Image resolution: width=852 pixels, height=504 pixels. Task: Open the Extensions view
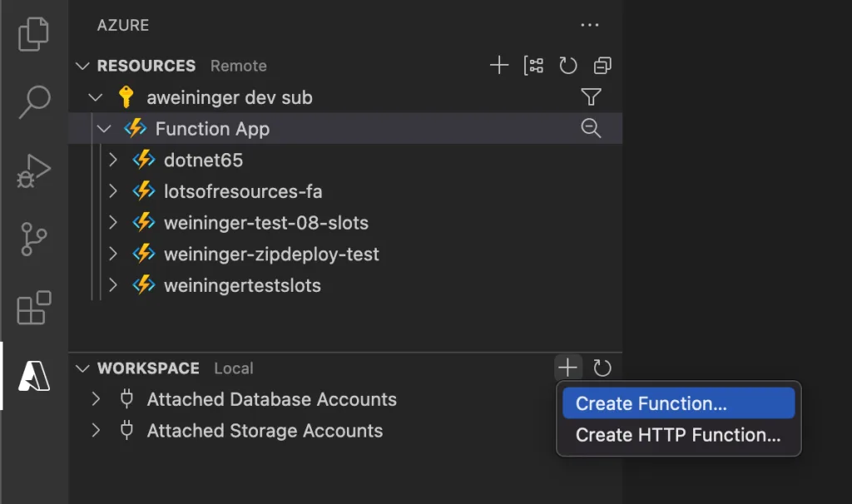tap(34, 308)
